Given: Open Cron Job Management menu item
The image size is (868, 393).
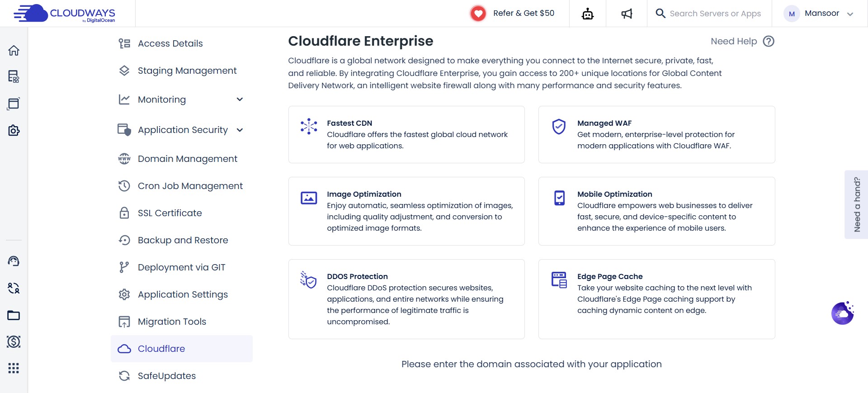Looking at the screenshot, I should [x=182, y=186].
